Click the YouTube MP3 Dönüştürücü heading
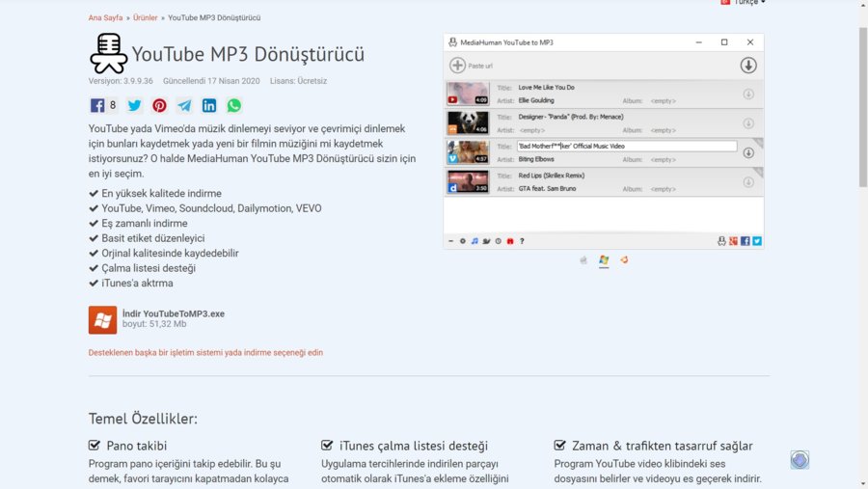Screen dimensions: 868x489 coord(248,54)
